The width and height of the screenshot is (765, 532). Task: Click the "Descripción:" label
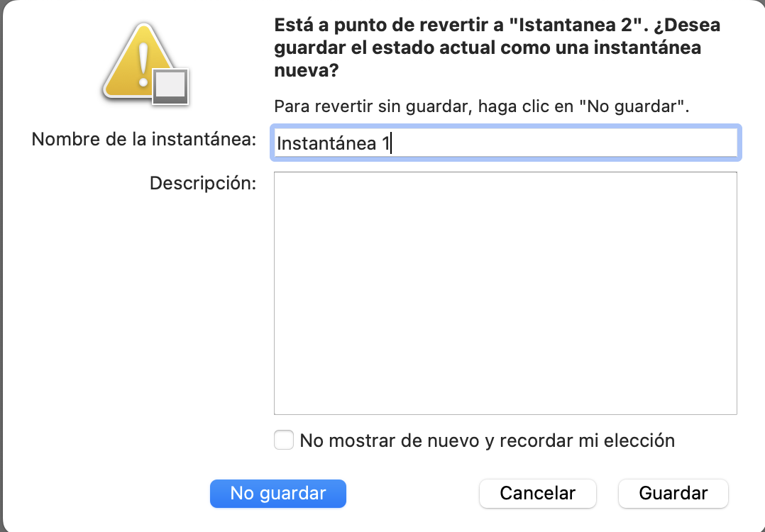202,183
